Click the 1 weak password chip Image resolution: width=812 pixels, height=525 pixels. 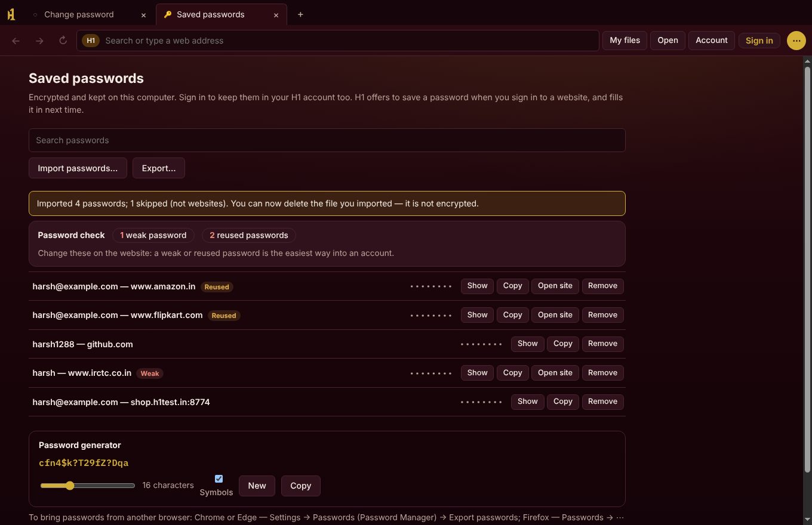[153, 235]
